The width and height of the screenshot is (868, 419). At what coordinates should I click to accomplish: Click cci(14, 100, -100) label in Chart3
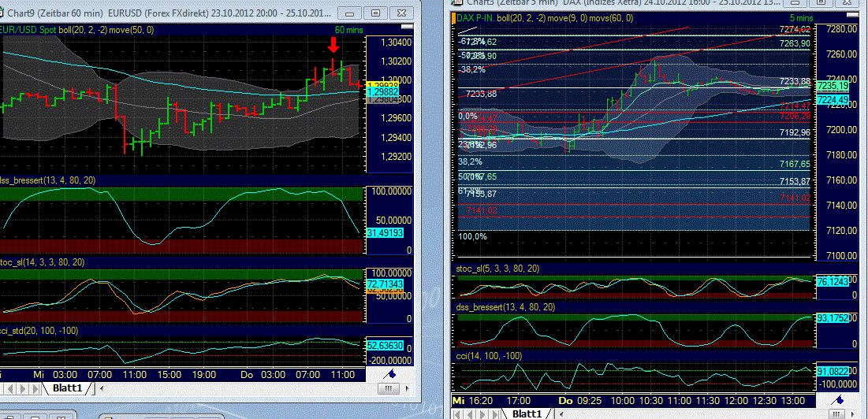[x=489, y=355]
